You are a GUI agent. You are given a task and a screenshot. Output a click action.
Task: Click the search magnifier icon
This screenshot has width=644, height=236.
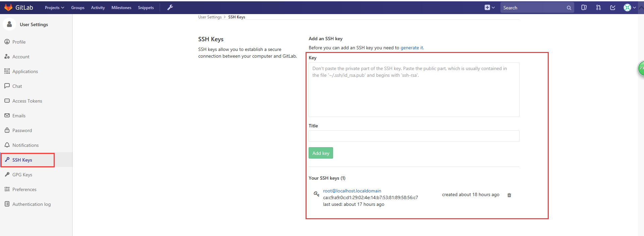coord(569,8)
